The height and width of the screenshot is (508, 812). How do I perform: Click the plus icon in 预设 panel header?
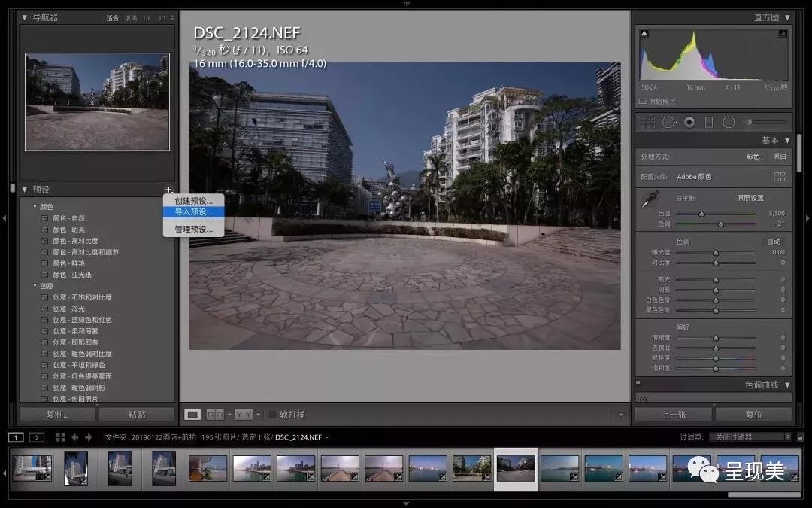point(168,190)
